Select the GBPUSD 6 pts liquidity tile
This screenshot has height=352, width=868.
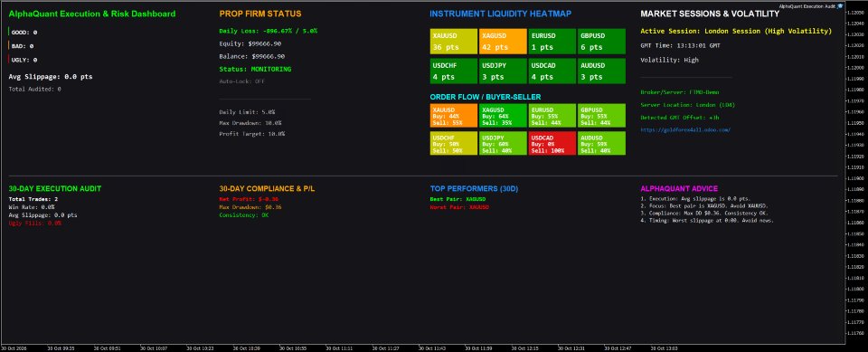pyautogui.click(x=601, y=42)
